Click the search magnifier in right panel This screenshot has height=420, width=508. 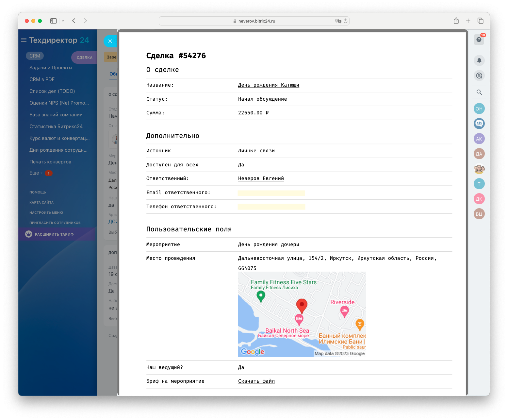[x=479, y=92]
